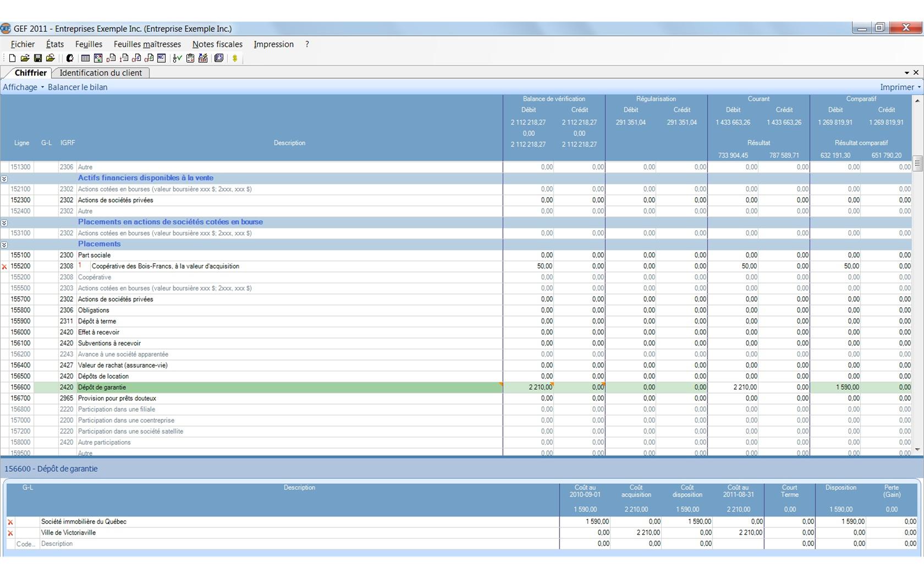Collapse Actifs financiers disponibles à la vente
Image resolution: width=924 pixels, height=578 pixels.
4,178
